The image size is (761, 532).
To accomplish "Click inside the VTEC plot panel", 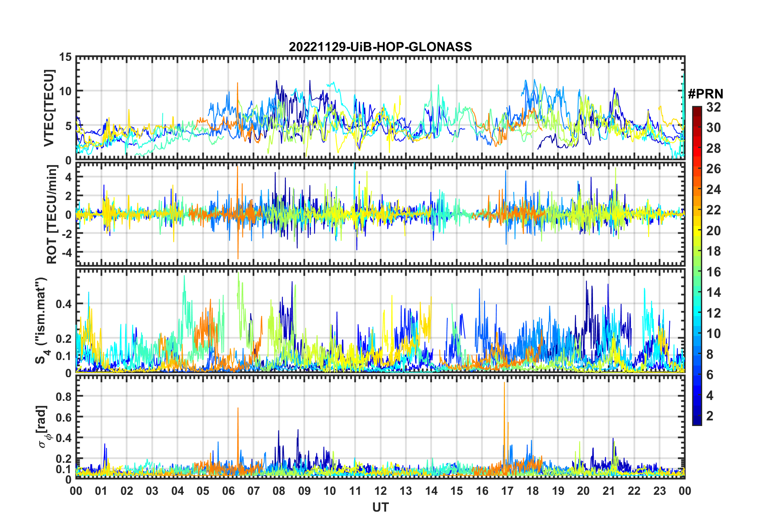I will coord(380,108).
